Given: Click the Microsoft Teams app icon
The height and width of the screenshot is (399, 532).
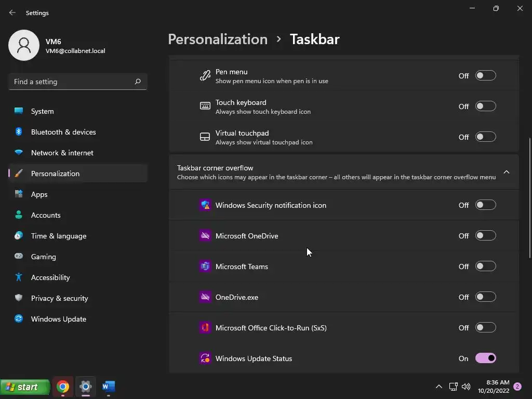Looking at the screenshot, I should (x=205, y=267).
